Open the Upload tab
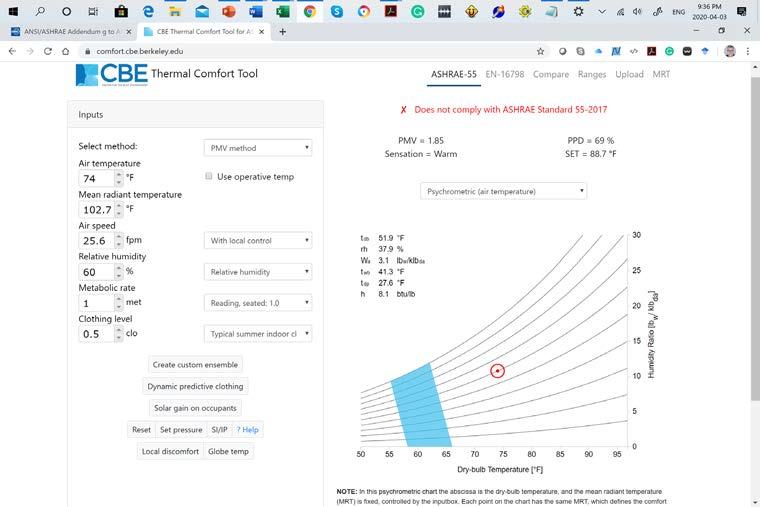 point(629,74)
